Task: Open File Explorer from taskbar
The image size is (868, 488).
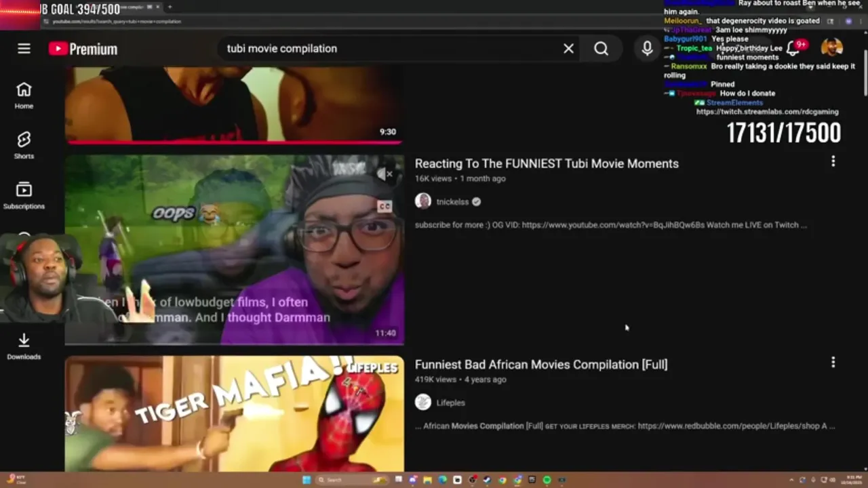Action: 428,480
